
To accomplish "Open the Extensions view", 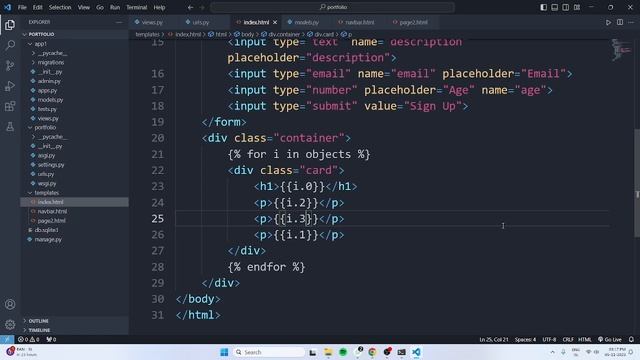I will pyautogui.click(x=10, y=106).
